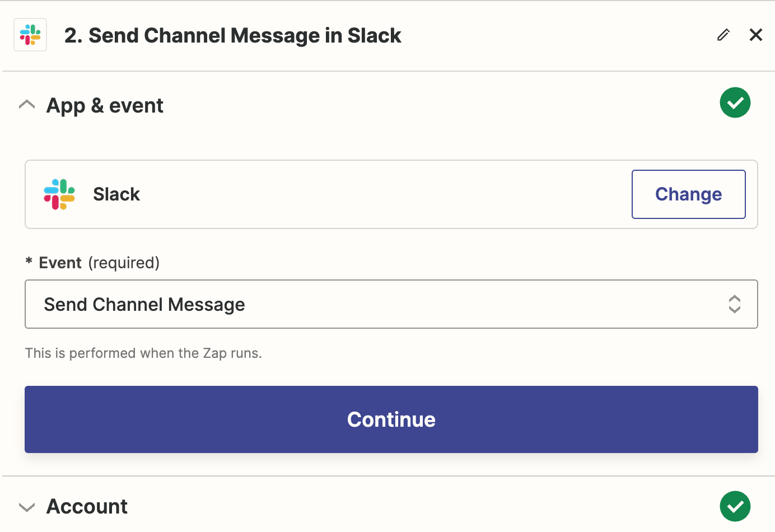Screen dimensions: 775x532
Task: Click the Slack logo in the step header
Action: [30, 35]
